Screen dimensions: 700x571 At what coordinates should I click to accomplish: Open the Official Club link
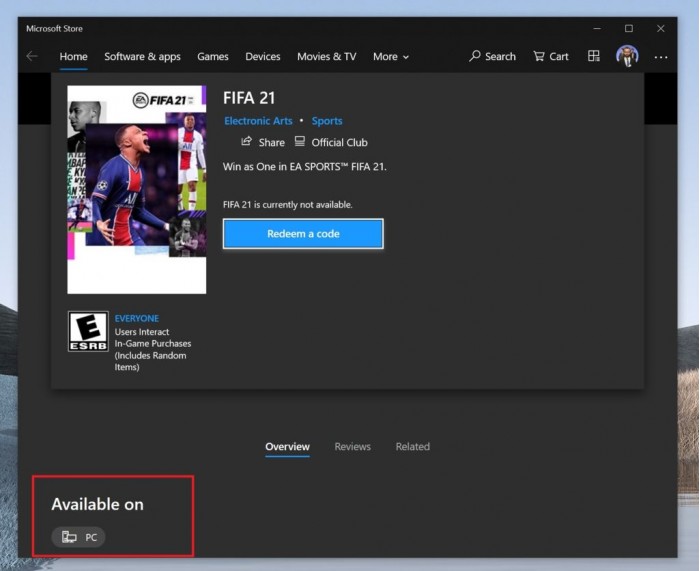331,142
